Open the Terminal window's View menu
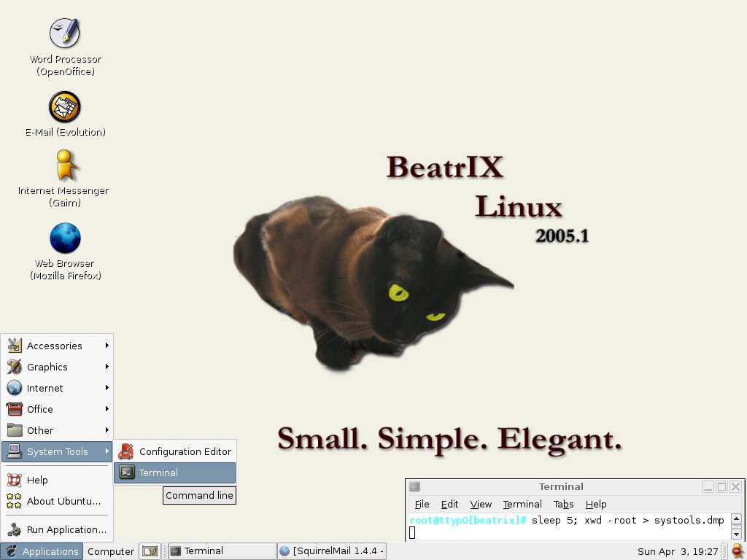This screenshot has width=747, height=560. (481, 505)
